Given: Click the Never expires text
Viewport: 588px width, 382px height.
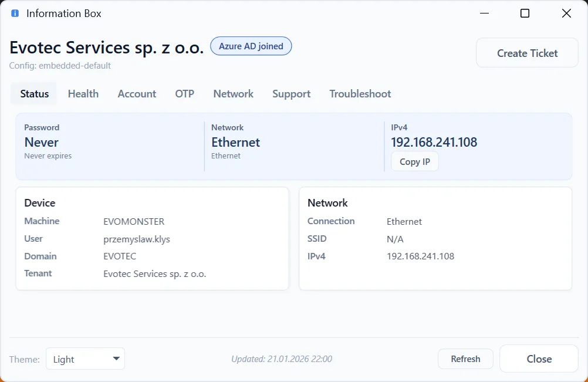Looking at the screenshot, I should point(48,156).
